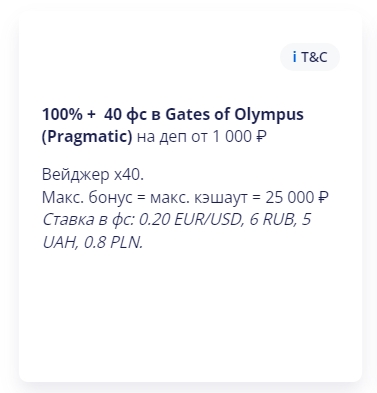Click the '0.8 PLN.' bet value
The image size is (377, 393).
click(113, 243)
